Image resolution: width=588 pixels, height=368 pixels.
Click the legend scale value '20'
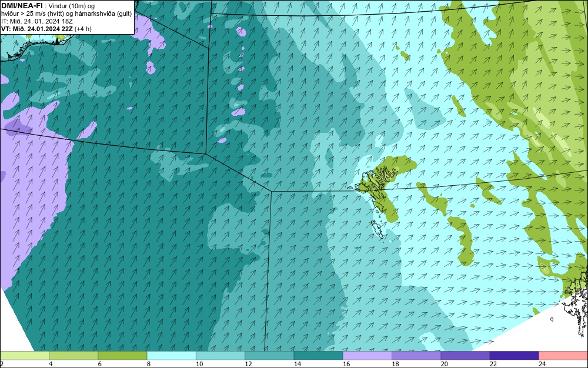(x=445, y=364)
